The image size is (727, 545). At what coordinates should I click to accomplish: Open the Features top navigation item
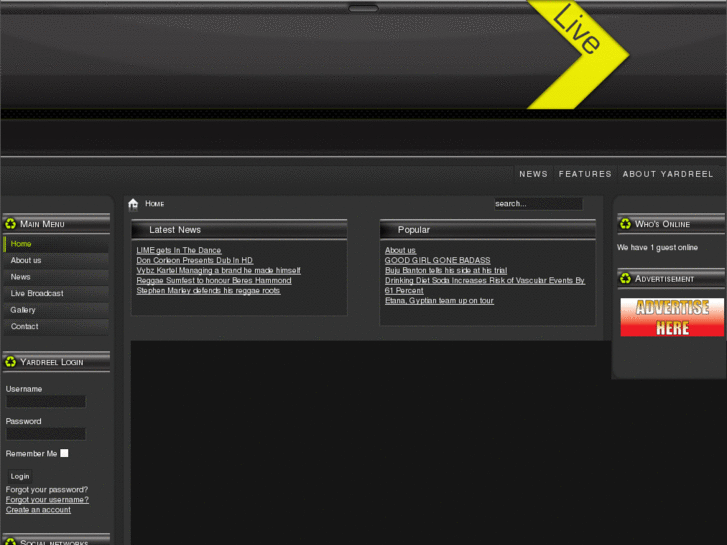(585, 174)
